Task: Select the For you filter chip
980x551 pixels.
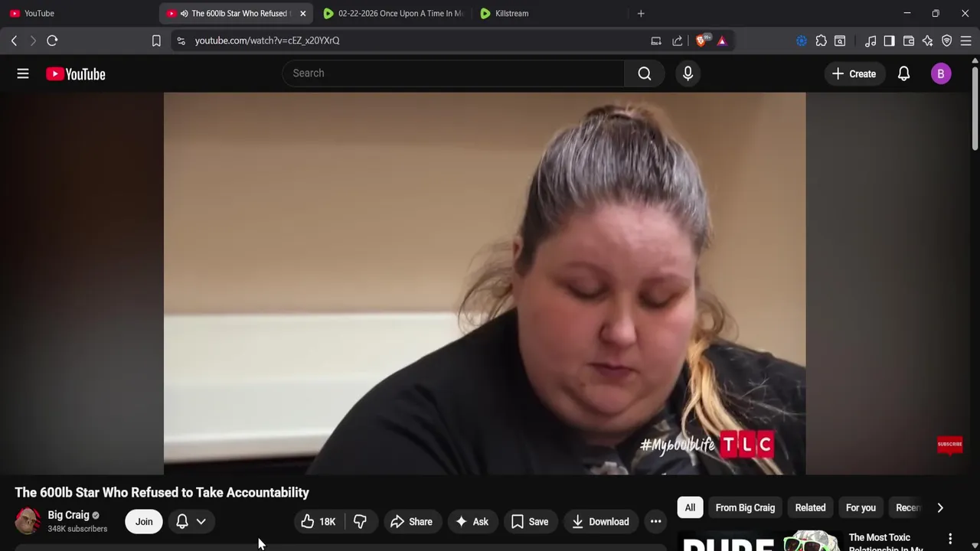Action: click(x=861, y=507)
